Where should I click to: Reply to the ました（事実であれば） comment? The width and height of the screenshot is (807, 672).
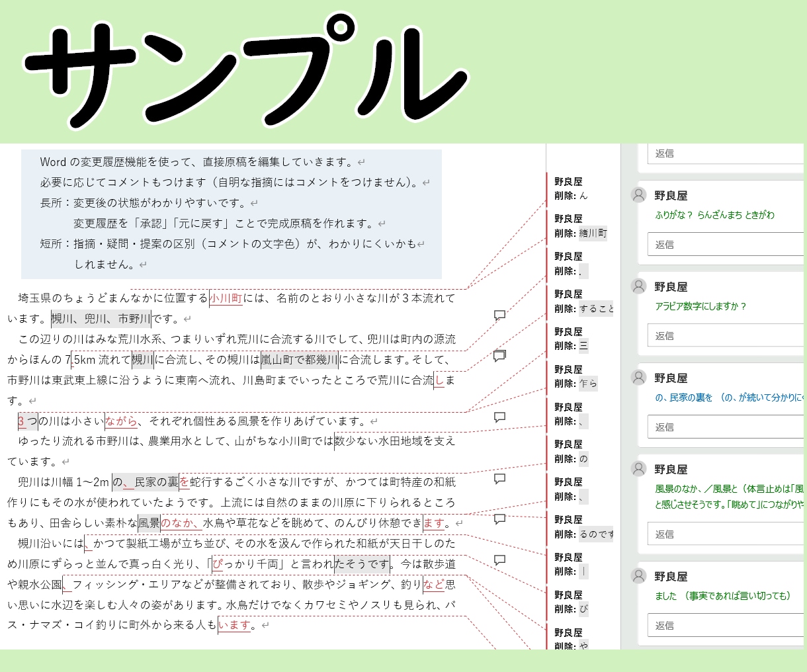[x=726, y=625]
